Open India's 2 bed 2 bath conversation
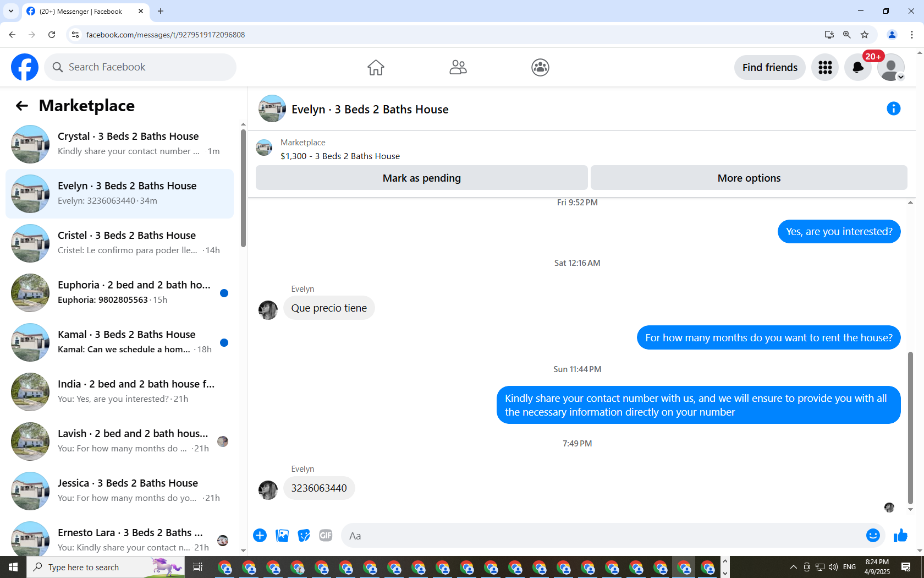This screenshot has width=924, height=578. pyautogui.click(x=119, y=392)
